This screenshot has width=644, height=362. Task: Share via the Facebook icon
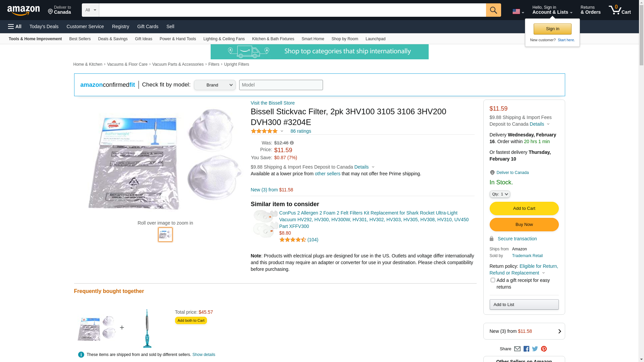pos(526,349)
